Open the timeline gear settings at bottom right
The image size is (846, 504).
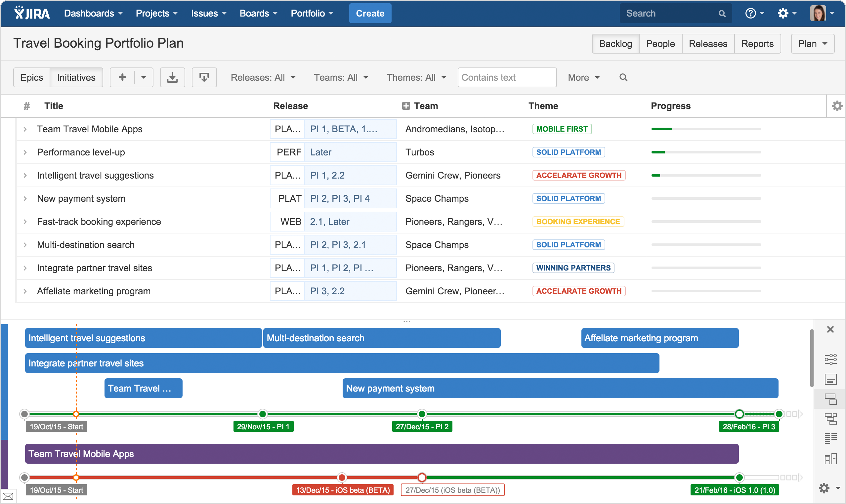[x=825, y=488]
